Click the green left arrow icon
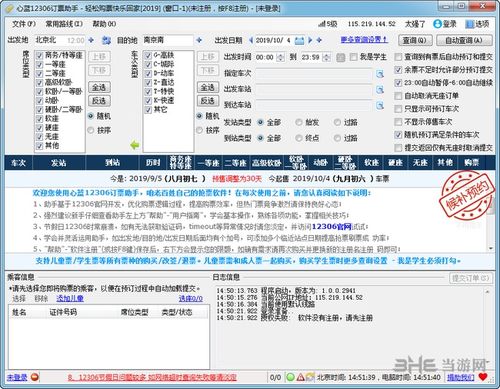This screenshot has width=500, height=389. 135,145
